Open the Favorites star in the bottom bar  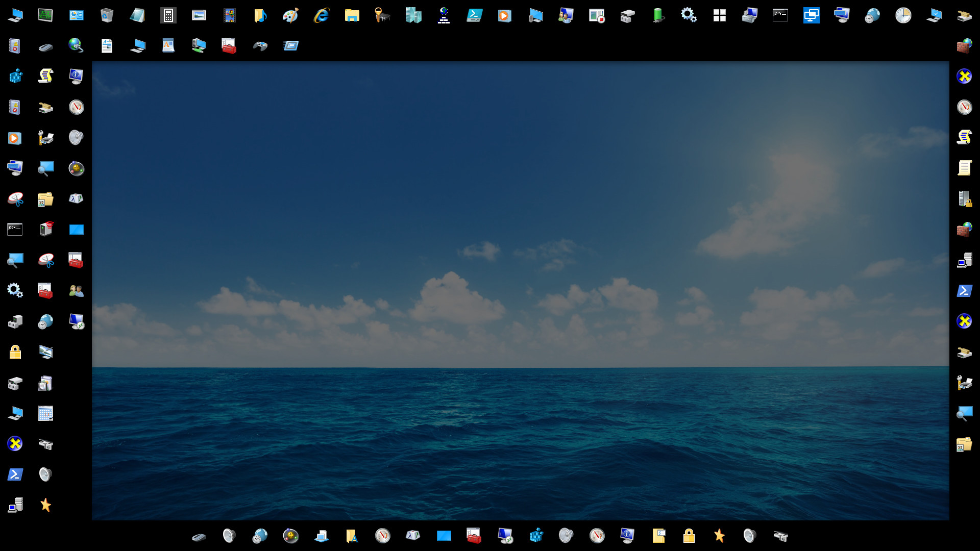tap(720, 536)
